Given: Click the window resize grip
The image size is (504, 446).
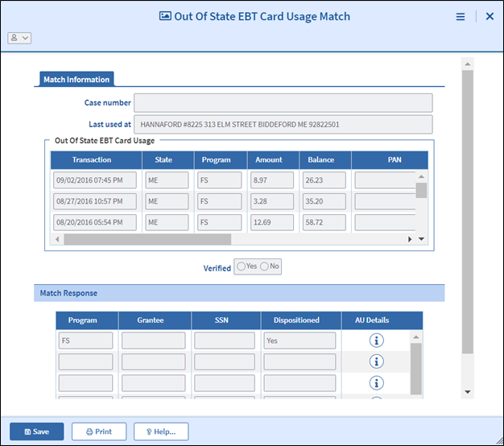Looking at the screenshot, I should [x=499, y=441].
